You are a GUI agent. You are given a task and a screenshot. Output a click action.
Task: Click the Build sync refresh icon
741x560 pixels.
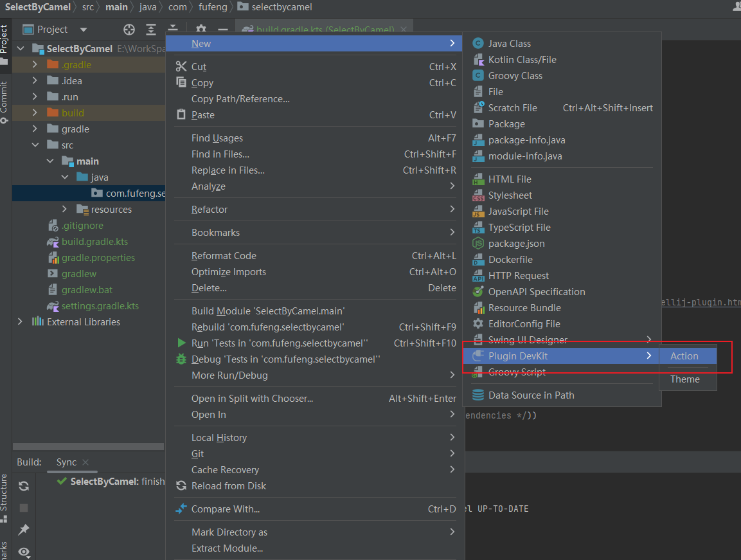pyautogui.click(x=24, y=486)
